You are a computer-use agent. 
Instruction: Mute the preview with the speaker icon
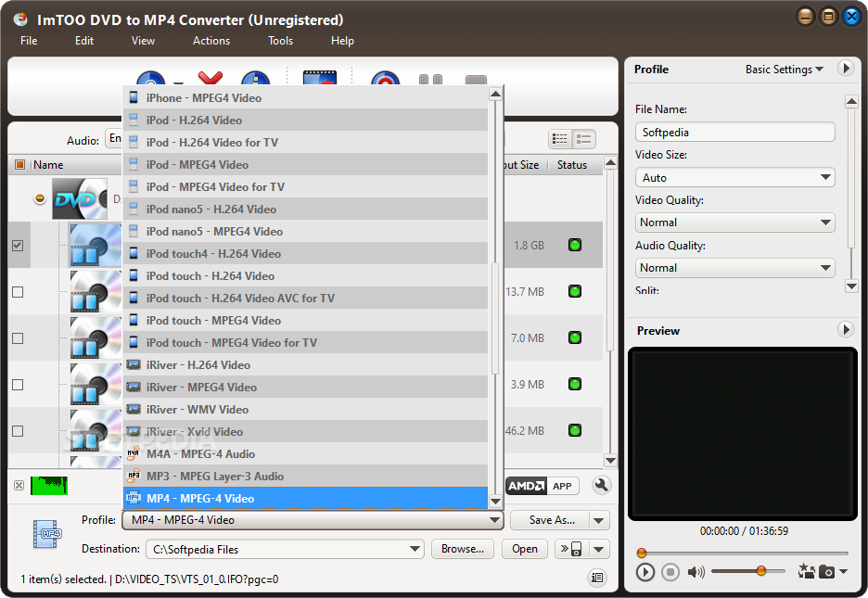tap(696, 572)
